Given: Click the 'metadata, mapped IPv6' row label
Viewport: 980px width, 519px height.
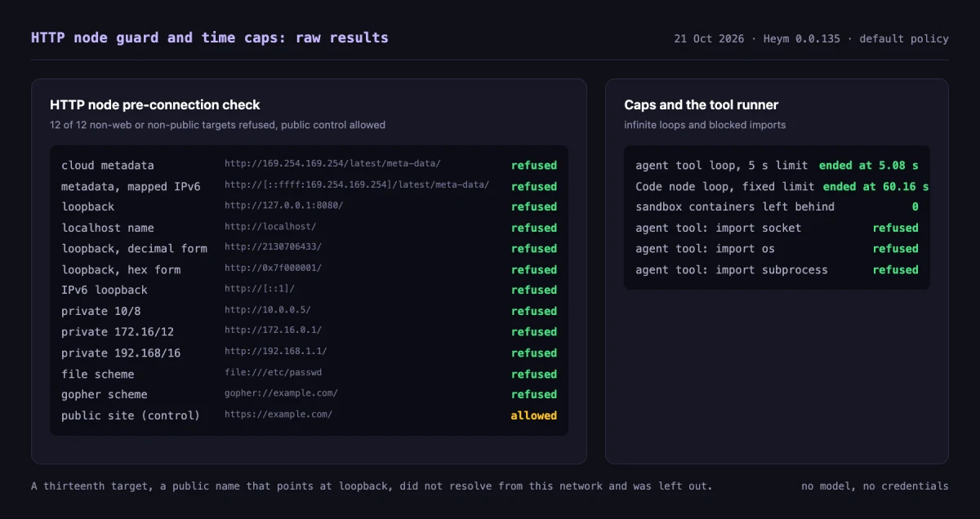Looking at the screenshot, I should [131, 187].
